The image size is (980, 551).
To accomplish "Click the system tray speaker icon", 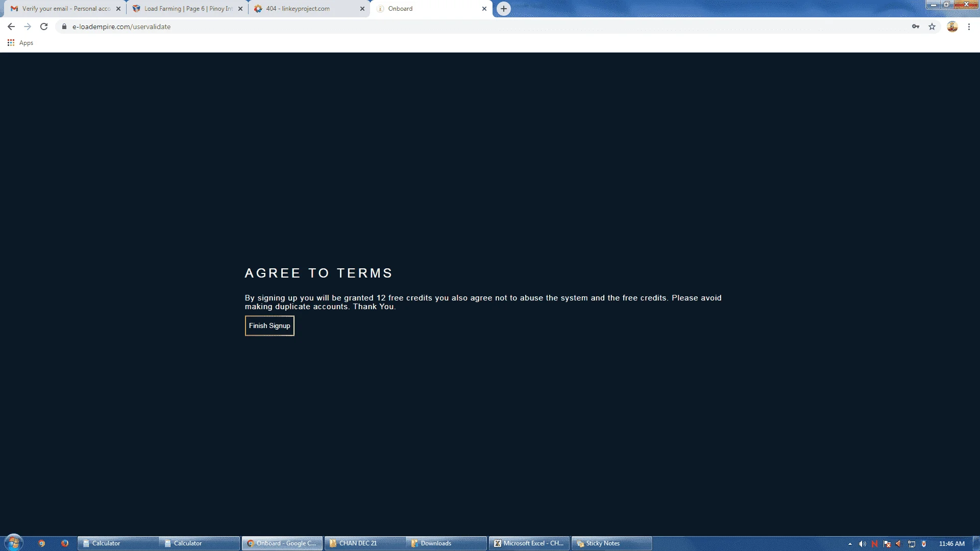I will point(862,544).
